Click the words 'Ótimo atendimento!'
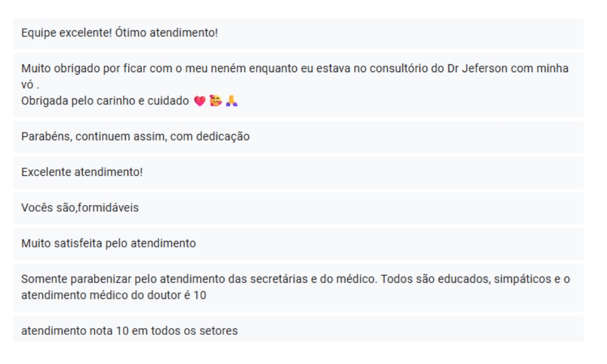Viewport: 607px width, 364px height. click(x=184, y=33)
